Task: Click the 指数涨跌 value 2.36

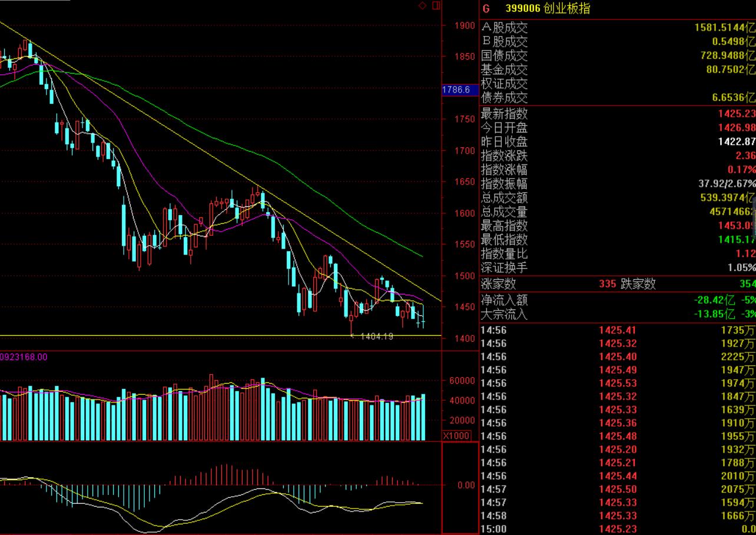Action: tap(745, 156)
